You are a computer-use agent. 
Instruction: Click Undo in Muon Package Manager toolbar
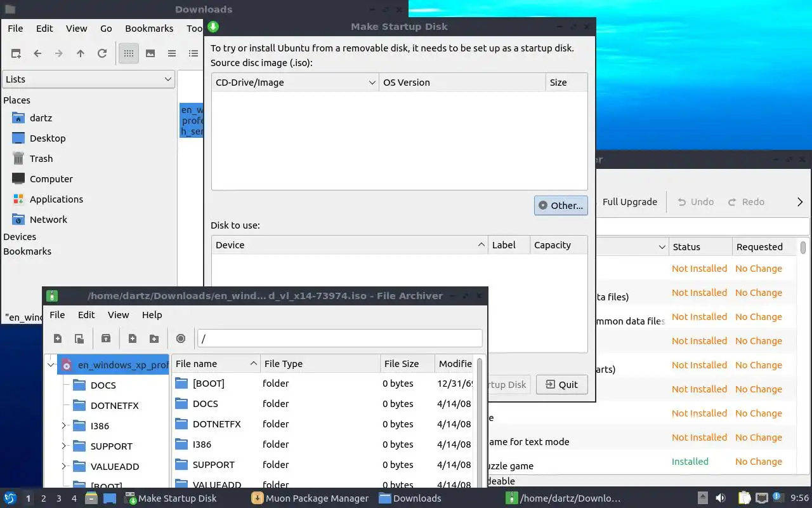[695, 202]
